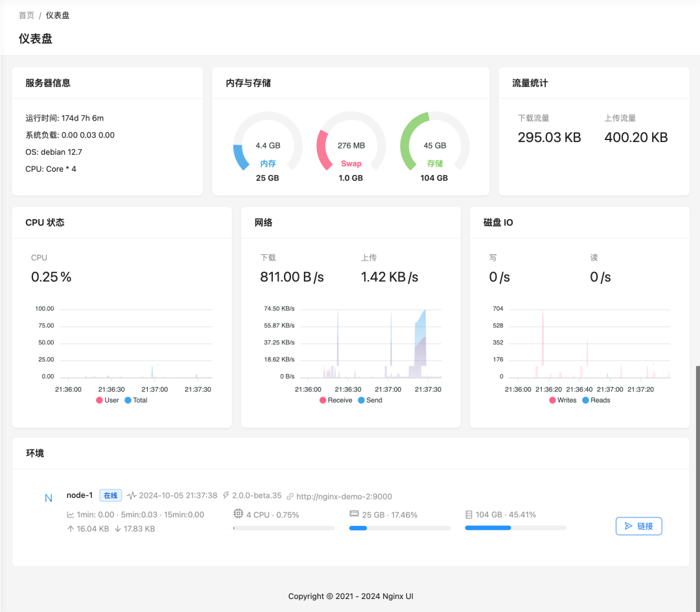
Task: Click the node-1 disk usage progress bar
Action: [516, 528]
